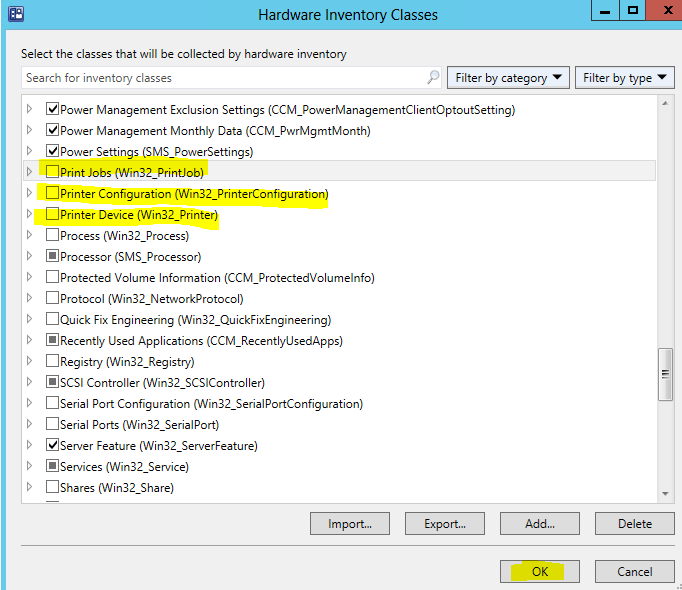Click the Search for inventory classes field

220,78
